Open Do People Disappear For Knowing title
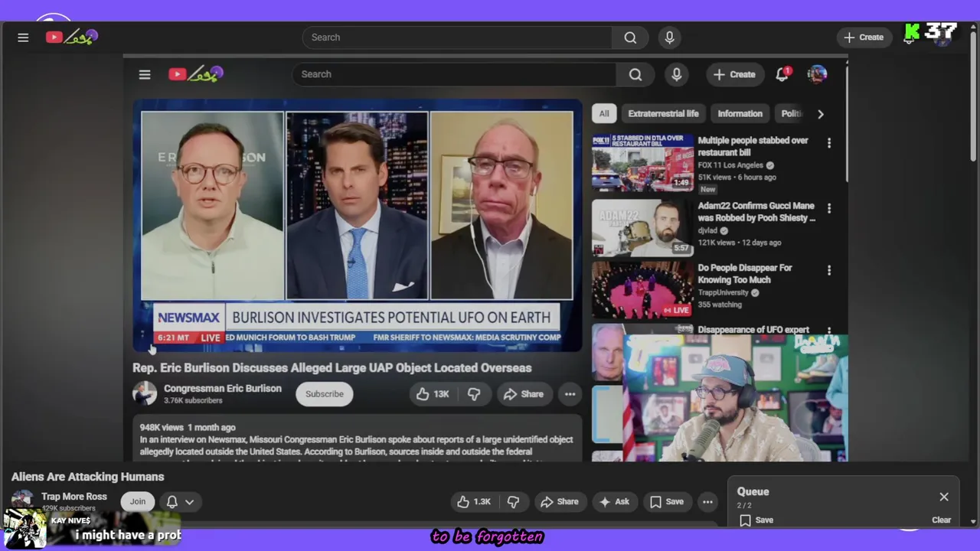Screen dimensions: 980x551 click(745, 274)
